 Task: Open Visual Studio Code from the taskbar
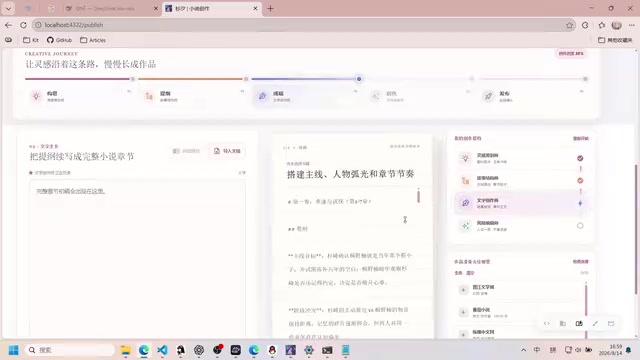pyautogui.click(x=162, y=350)
